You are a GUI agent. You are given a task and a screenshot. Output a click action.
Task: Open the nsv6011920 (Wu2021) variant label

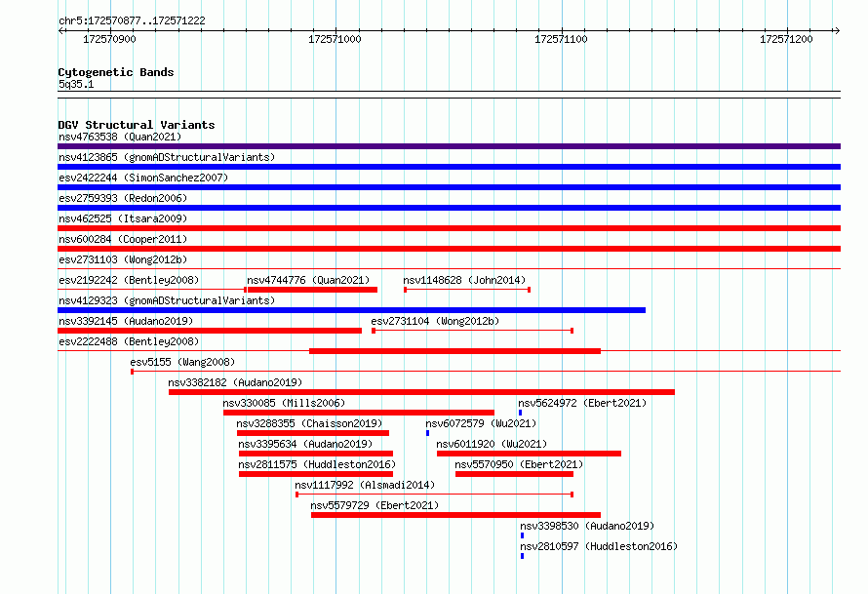pos(492,444)
